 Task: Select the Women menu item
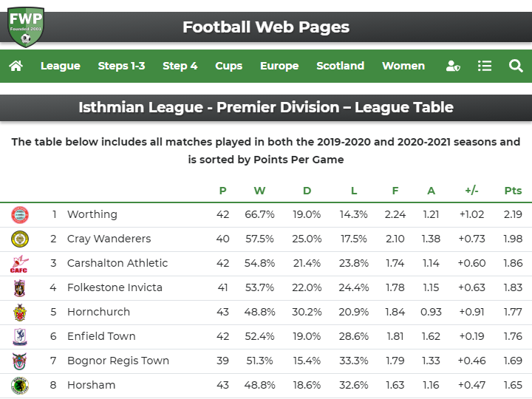click(x=403, y=66)
